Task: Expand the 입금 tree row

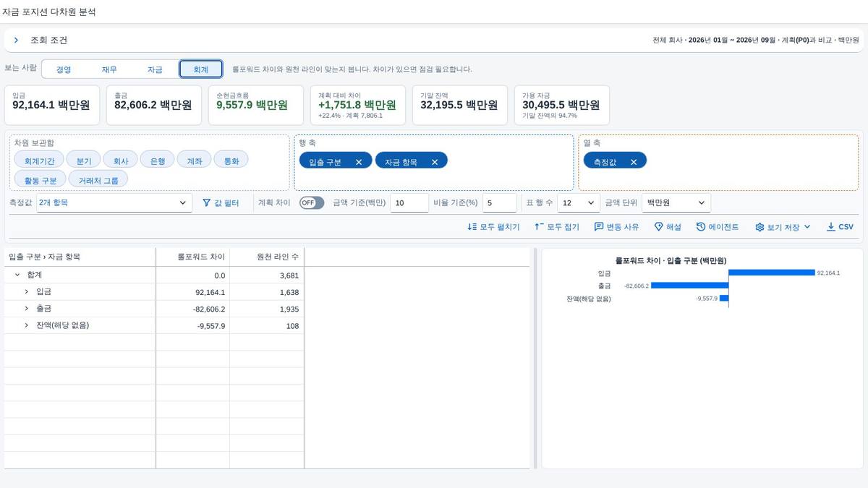Action: [27, 292]
